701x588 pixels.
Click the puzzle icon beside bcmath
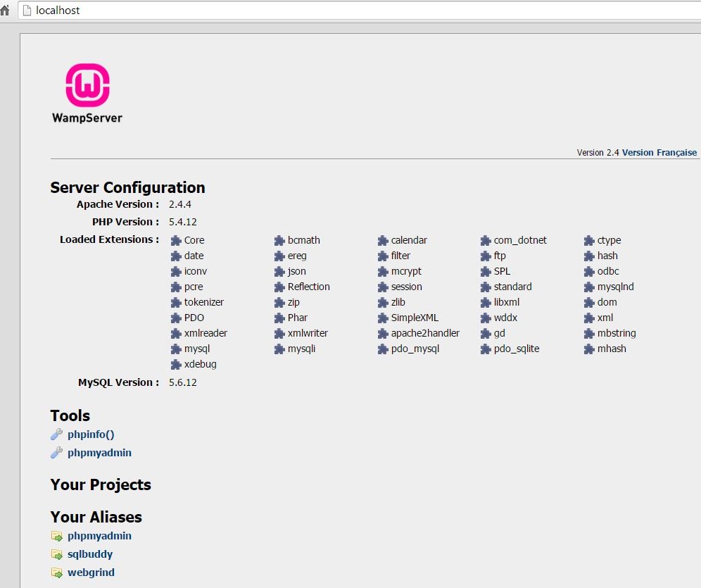279,241
